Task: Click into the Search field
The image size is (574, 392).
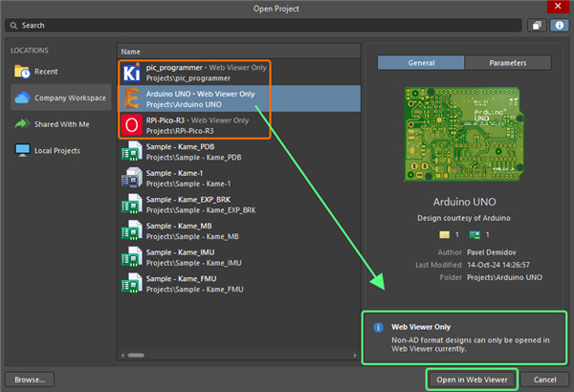Action: 268,25
